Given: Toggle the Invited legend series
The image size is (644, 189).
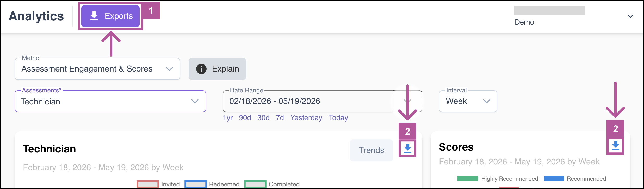Looking at the screenshot, I should pyautogui.click(x=158, y=184).
